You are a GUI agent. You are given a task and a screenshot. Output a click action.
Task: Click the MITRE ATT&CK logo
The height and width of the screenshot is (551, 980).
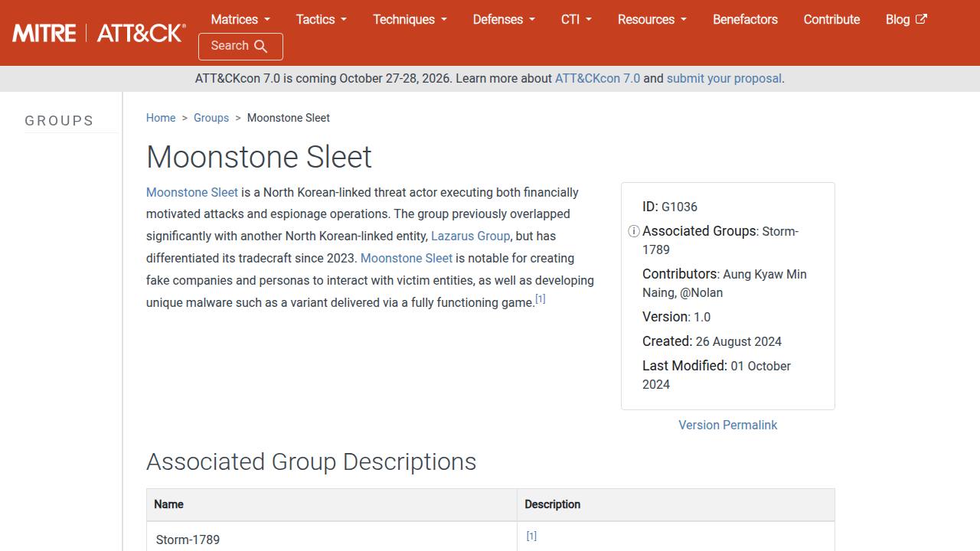click(99, 33)
